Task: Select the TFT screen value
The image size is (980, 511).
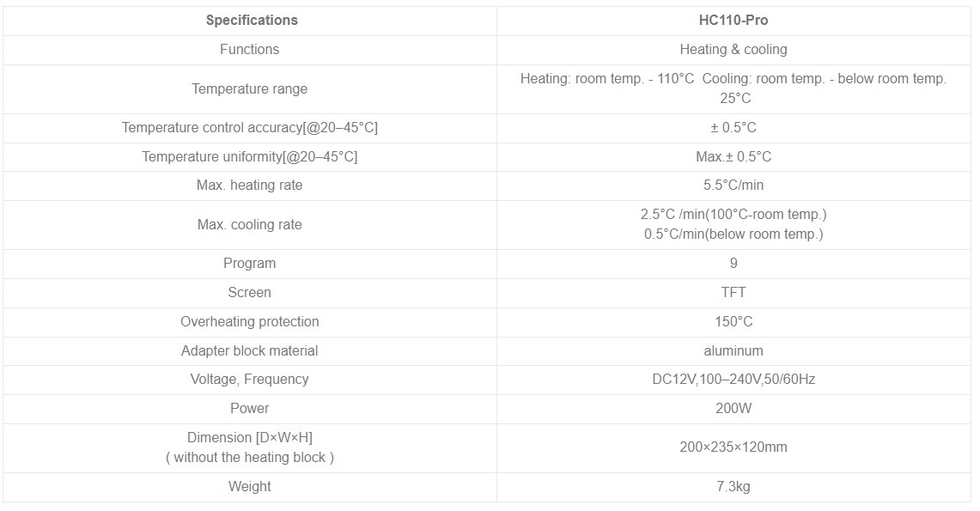Action: click(733, 293)
